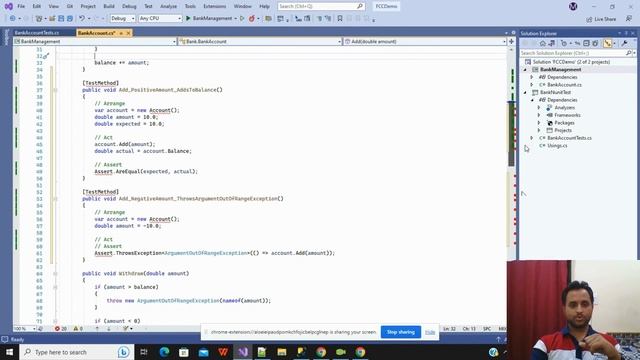Pin the BankAccount.cs tab
The width and height of the screenshot is (640, 360).
click(x=121, y=33)
